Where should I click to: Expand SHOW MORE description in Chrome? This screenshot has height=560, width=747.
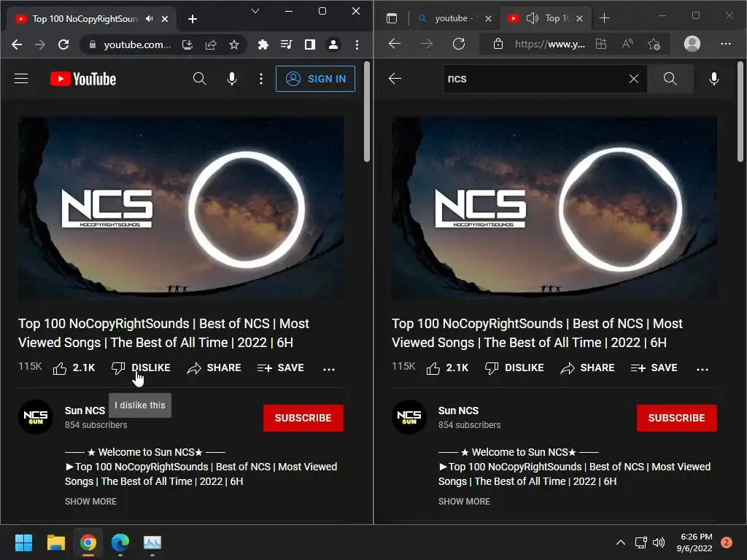[90, 502]
